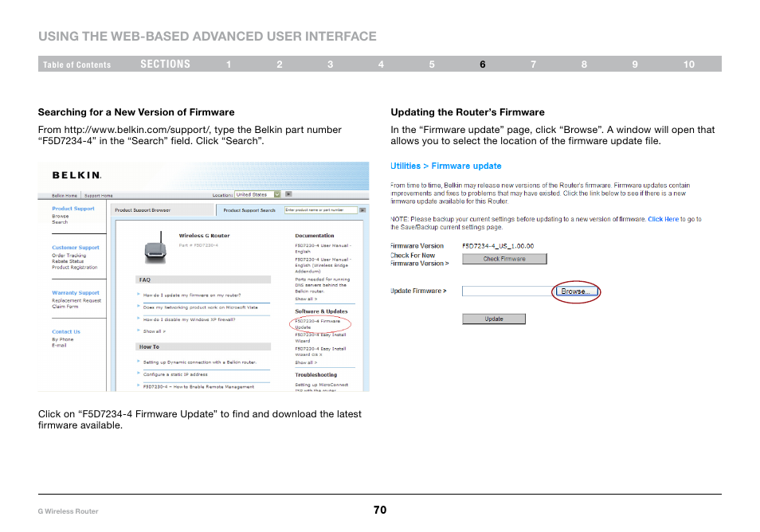This screenshot has width=760, height=532.
Task: Open FAQ about updating router firmware
Action: [192, 295]
